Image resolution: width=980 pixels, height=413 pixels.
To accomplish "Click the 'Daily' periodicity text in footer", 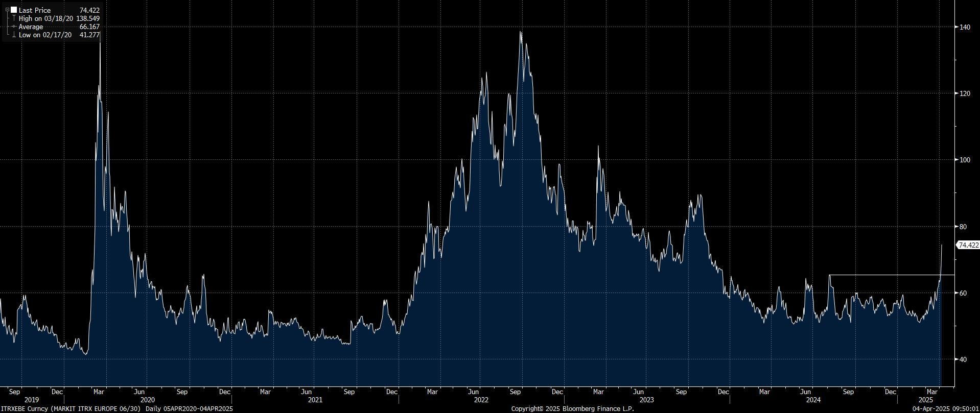I will point(154,409).
